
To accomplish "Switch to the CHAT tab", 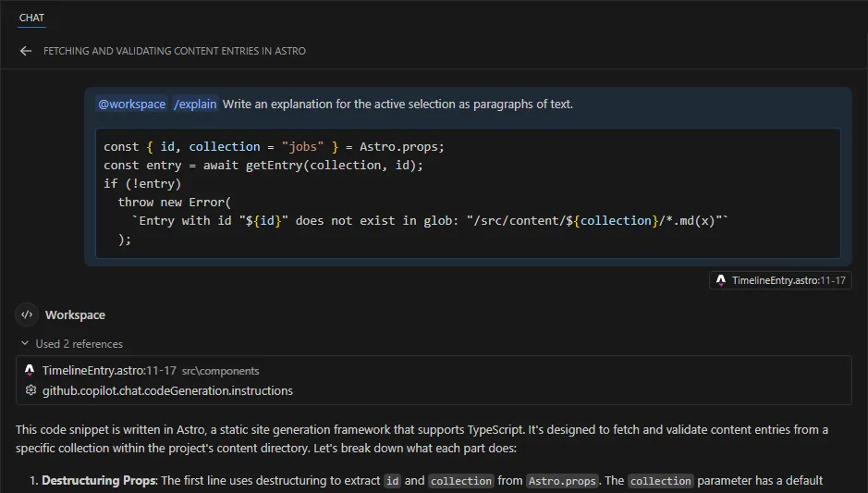I will point(31,18).
